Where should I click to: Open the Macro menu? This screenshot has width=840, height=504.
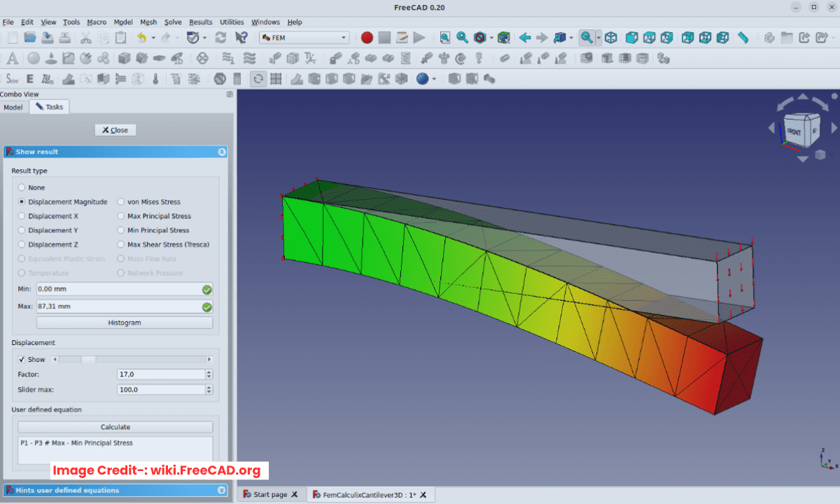96,22
